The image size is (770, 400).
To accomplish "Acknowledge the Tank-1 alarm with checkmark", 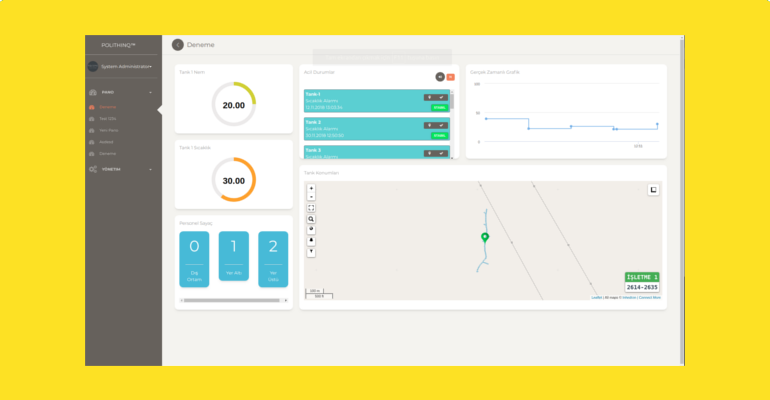I will (441, 97).
